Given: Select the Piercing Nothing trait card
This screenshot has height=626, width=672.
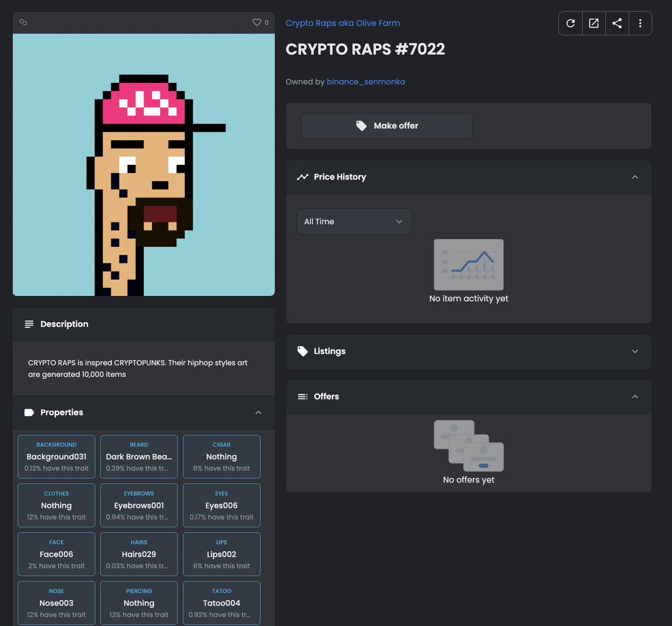Looking at the screenshot, I should [139, 603].
